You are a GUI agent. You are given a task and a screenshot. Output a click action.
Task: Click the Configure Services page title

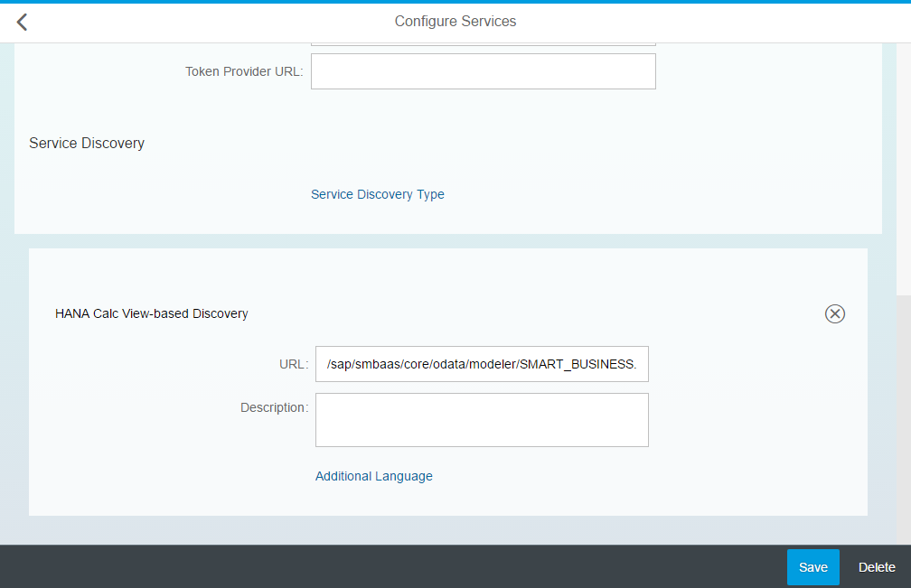point(455,21)
